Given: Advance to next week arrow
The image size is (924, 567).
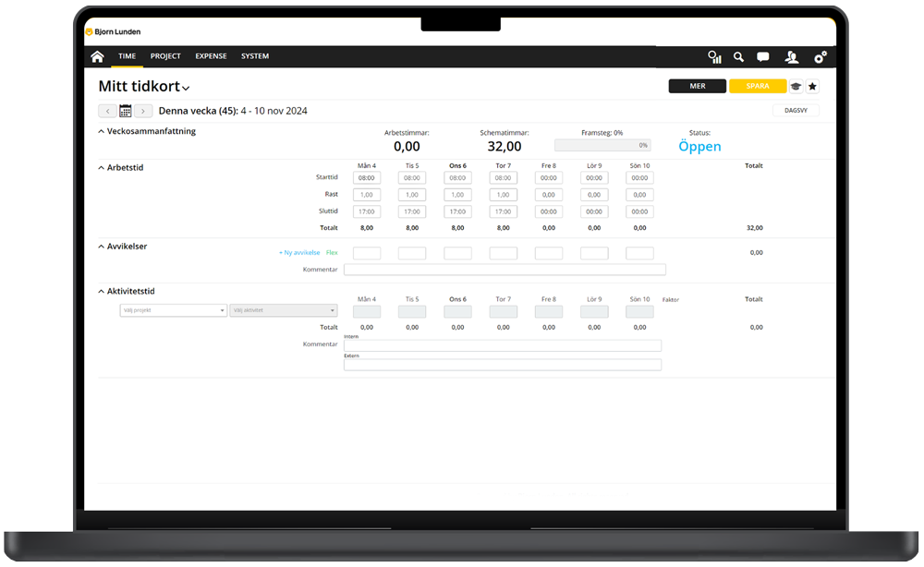Looking at the screenshot, I should click(x=143, y=111).
